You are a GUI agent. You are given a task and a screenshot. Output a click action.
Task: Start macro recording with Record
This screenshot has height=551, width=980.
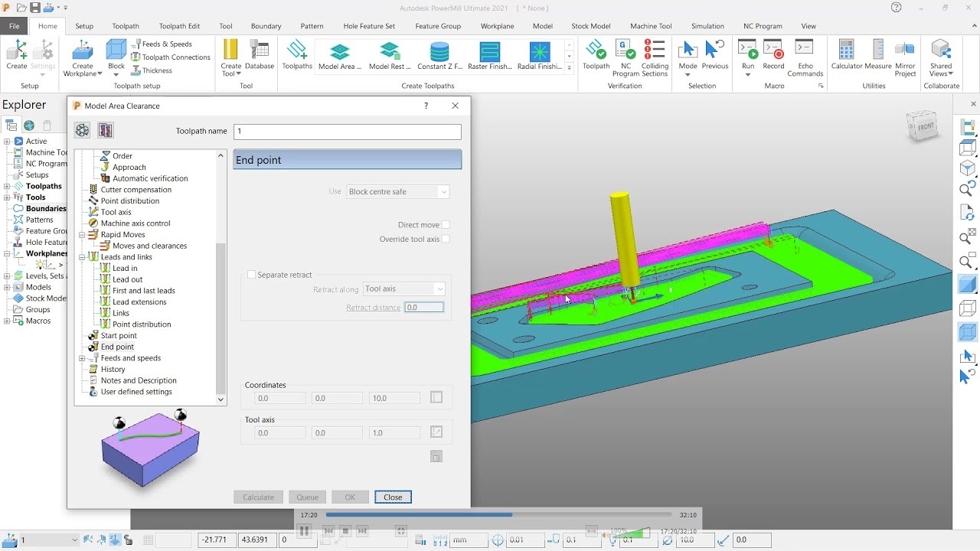pos(773,55)
